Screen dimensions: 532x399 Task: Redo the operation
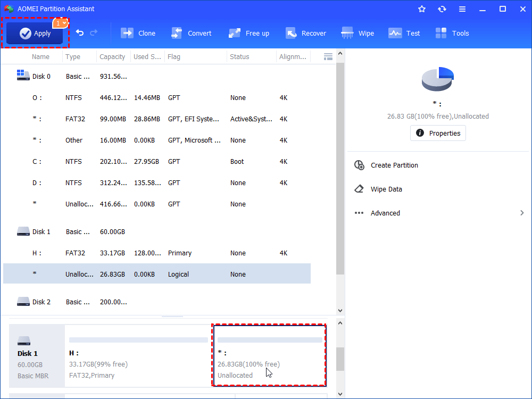pos(94,33)
